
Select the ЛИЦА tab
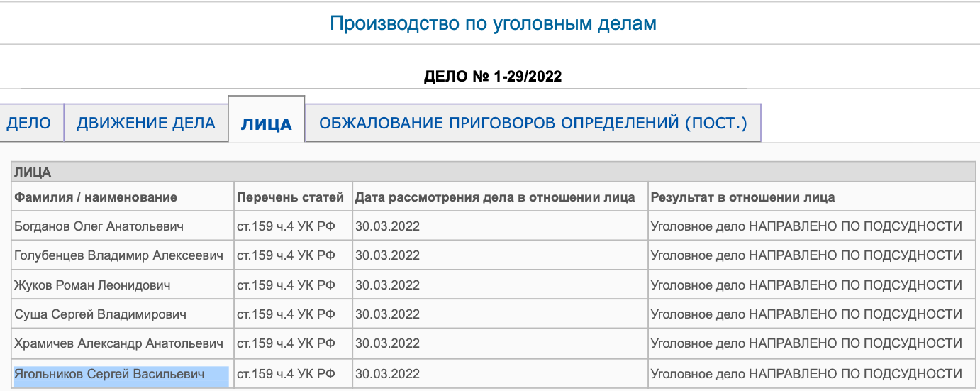(267, 124)
